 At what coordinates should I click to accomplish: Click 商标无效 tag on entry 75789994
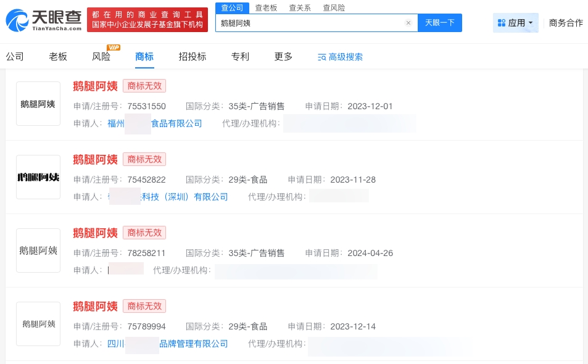pos(144,306)
